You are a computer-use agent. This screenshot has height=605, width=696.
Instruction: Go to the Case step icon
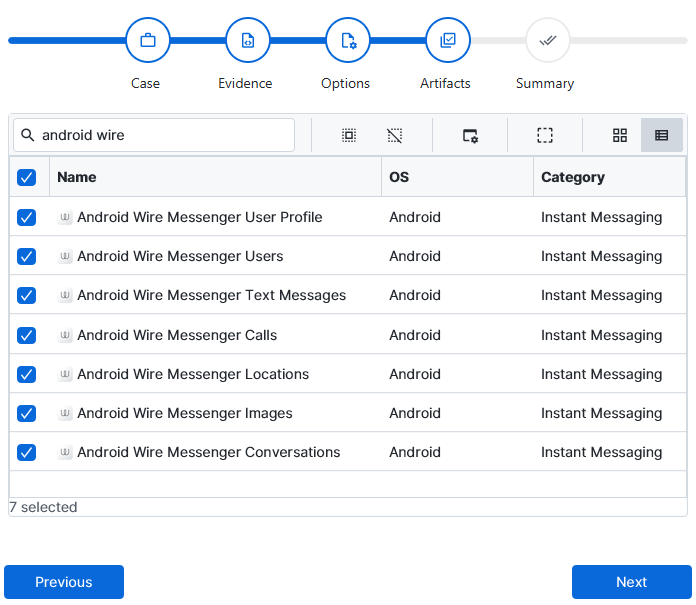(148, 40)
